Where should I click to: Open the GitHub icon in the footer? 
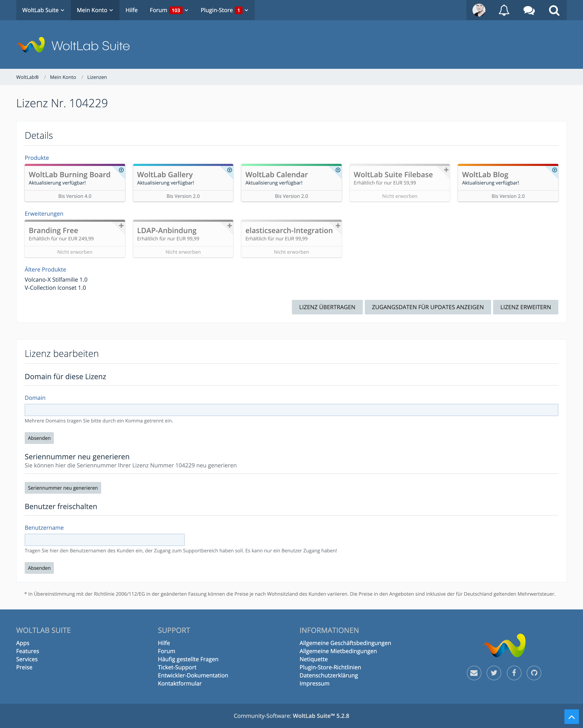[534, 673]
